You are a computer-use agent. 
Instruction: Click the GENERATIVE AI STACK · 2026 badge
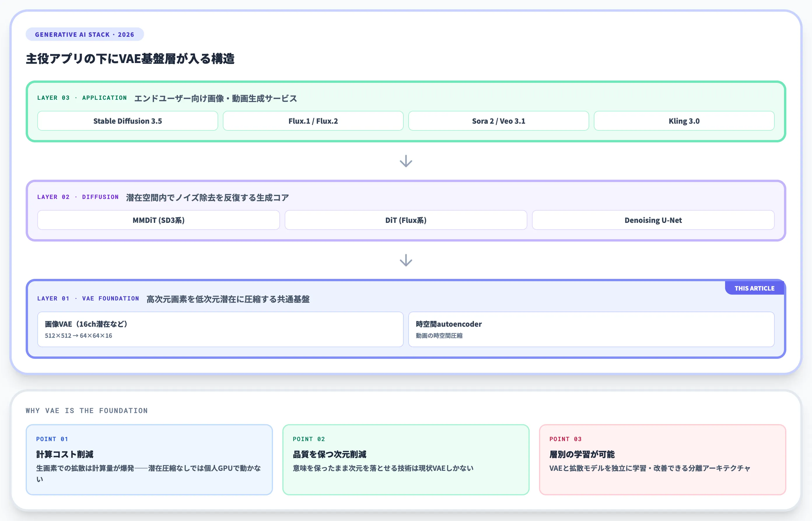(85, 34)
